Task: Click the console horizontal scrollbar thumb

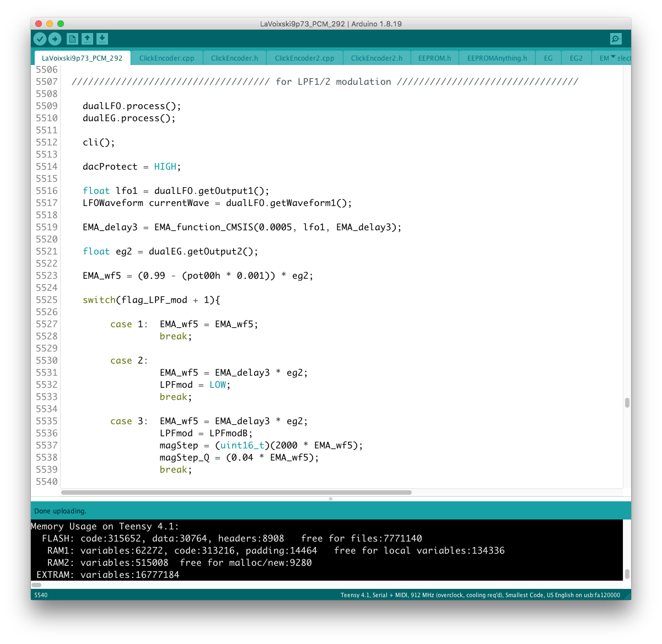Action: [38, 585]
